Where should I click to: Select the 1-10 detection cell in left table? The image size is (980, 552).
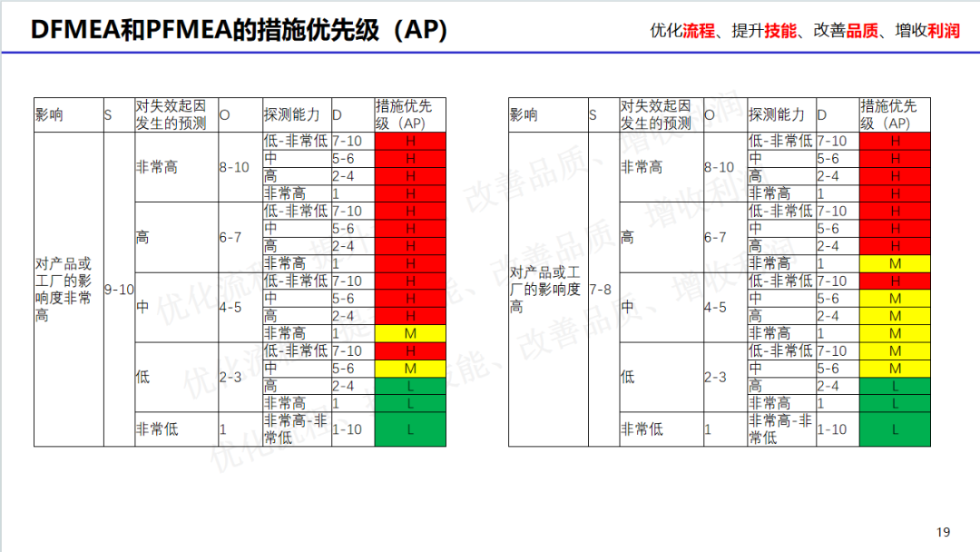point(351,429)
